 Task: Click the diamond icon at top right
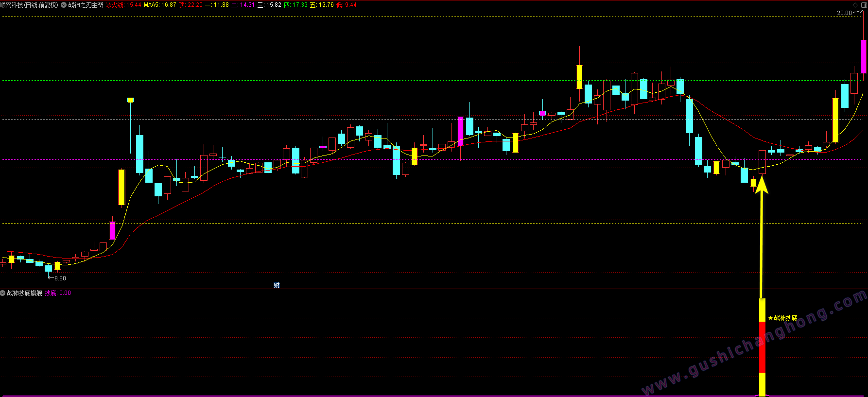coord(855,5)
